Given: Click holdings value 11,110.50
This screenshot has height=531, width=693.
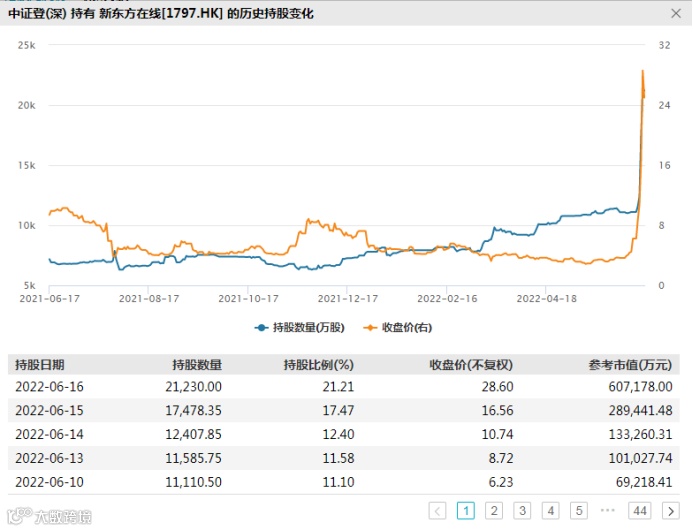Looking at the screenshot, I should 194,482.
